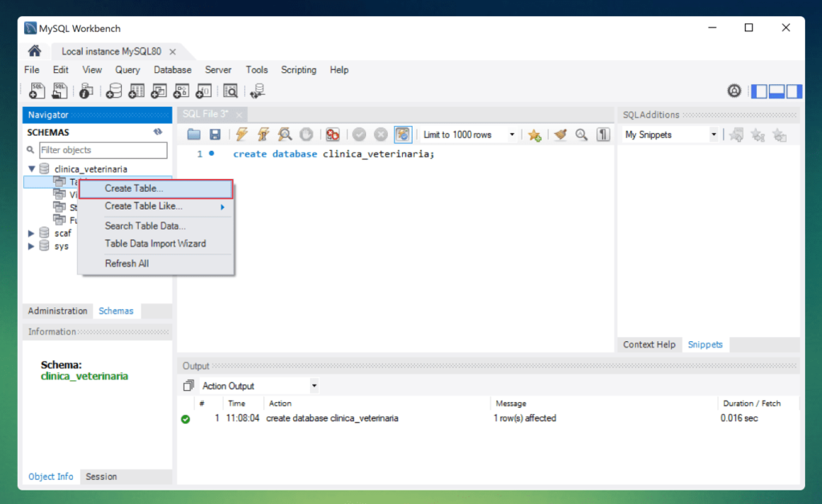Collapse the clinica_veterinaria schema node
The height and width of the screenshot is (504, 822).
tap(31, 169)
